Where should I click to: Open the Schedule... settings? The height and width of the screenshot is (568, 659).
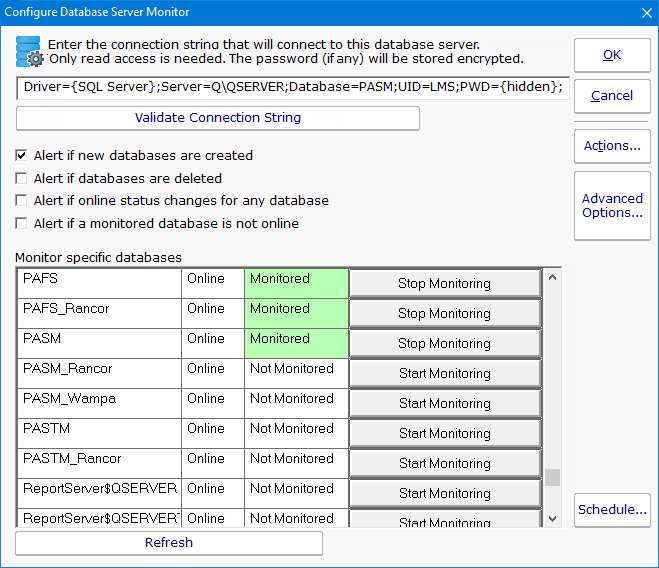pyautogui.click(x=612, y=510)
